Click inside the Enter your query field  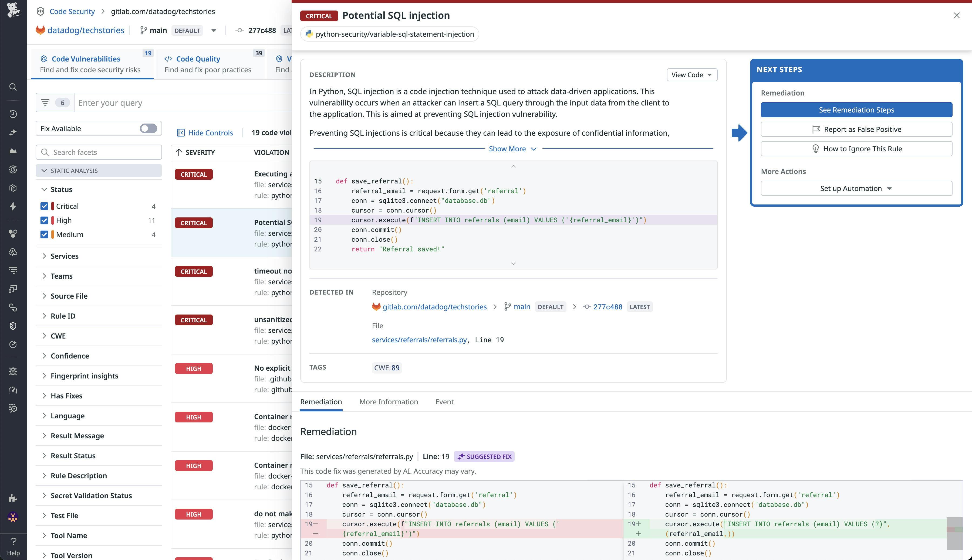pos(154,102)
